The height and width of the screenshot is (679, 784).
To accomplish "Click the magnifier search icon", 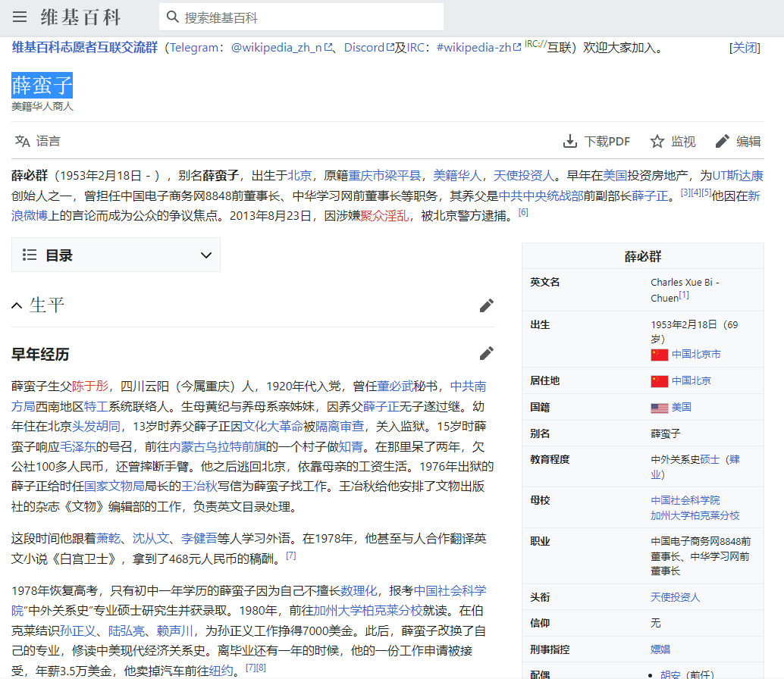I will point(173,17).
